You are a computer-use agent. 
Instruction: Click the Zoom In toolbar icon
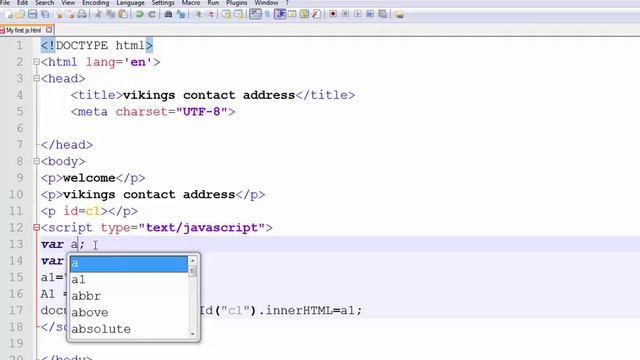(199, 15)
